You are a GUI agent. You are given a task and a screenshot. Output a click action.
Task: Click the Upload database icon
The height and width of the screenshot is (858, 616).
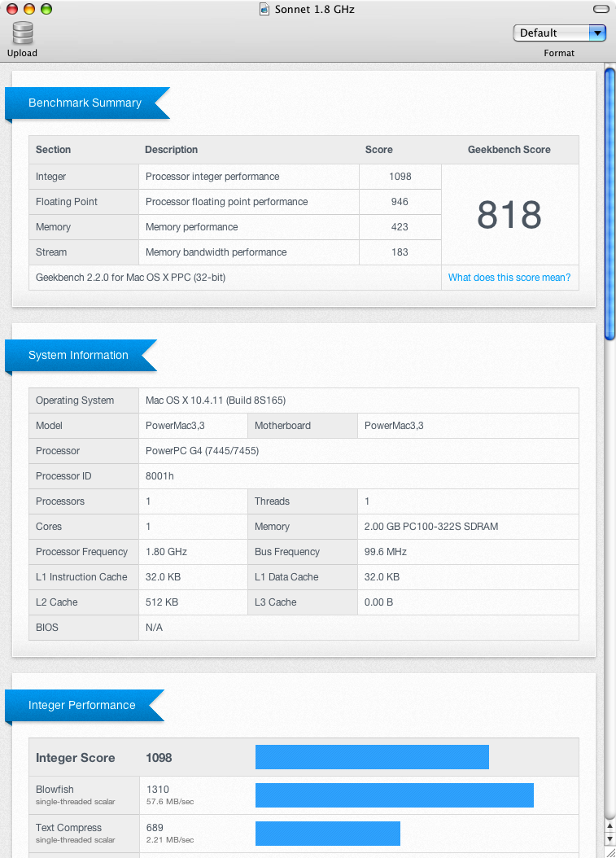pos(23,33)
